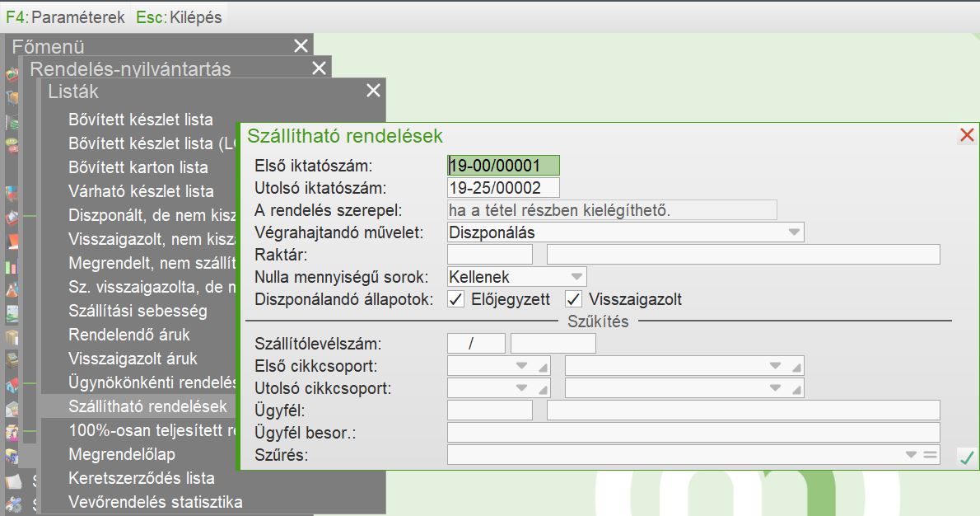Click F4: Paraméterek in the top bar
This screenshot has height=516, width=980.
tap(66, 17)
